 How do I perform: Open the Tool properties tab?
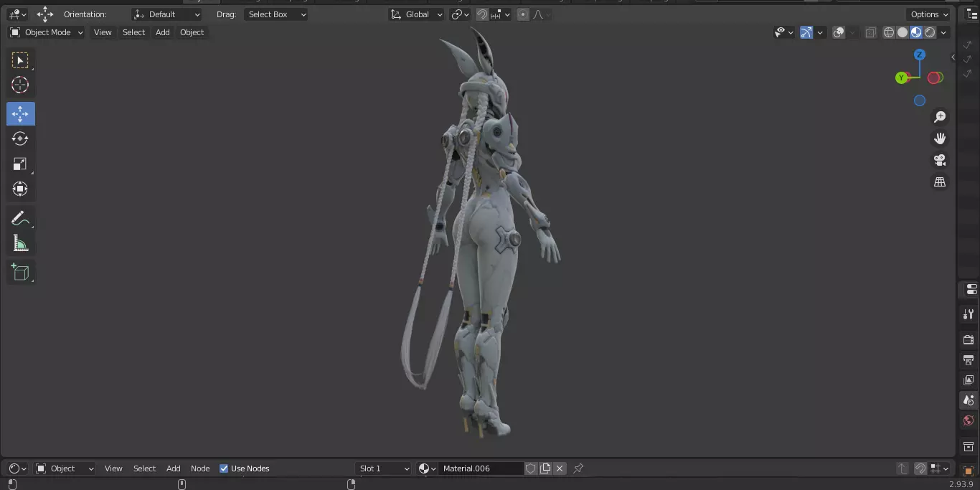(x=969, y=314)
